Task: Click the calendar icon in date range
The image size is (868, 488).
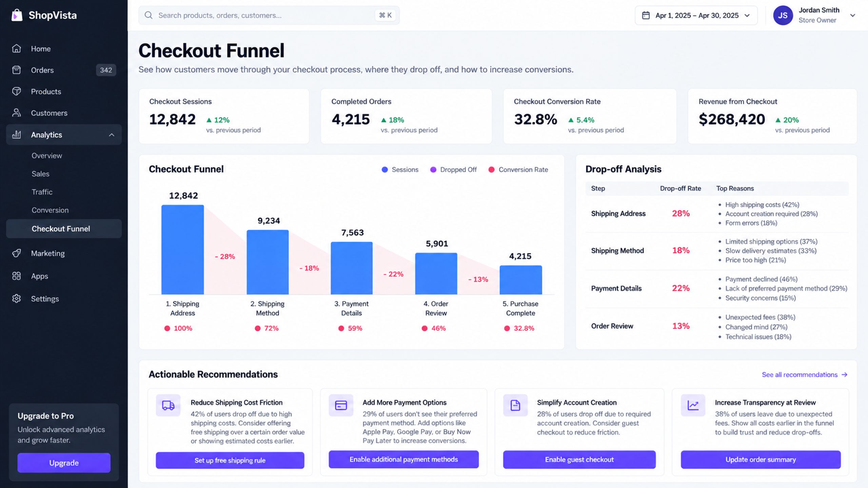Action: pyautogui.click(x=646, y=15)
